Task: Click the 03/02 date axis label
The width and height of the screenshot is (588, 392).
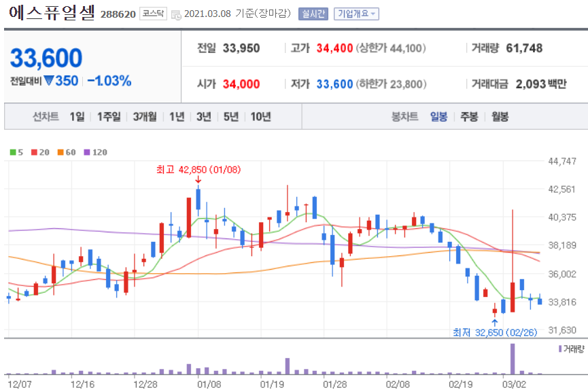Action: [514, 385]
